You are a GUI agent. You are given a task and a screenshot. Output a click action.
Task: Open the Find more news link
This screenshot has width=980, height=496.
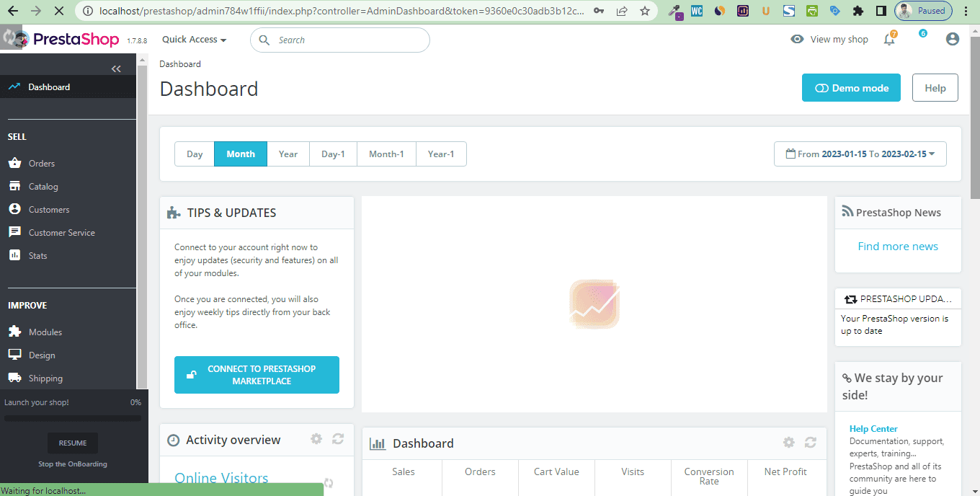tap(898, 247)
